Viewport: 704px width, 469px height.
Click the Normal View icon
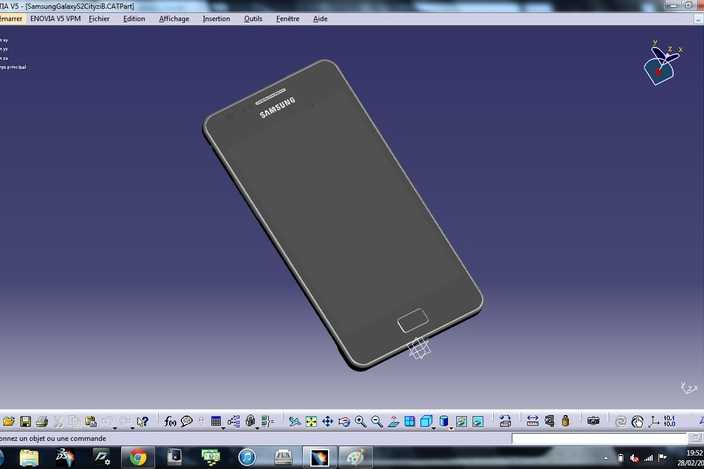393,421
